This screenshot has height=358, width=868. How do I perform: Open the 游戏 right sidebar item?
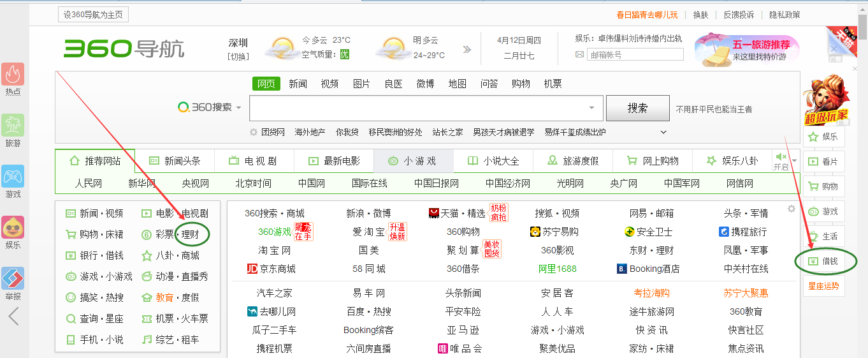click(x=823, y=211)
